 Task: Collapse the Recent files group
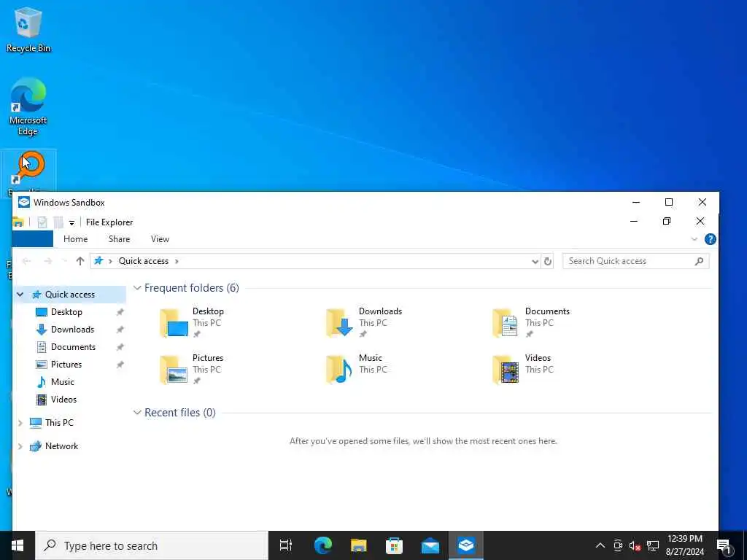137,413
